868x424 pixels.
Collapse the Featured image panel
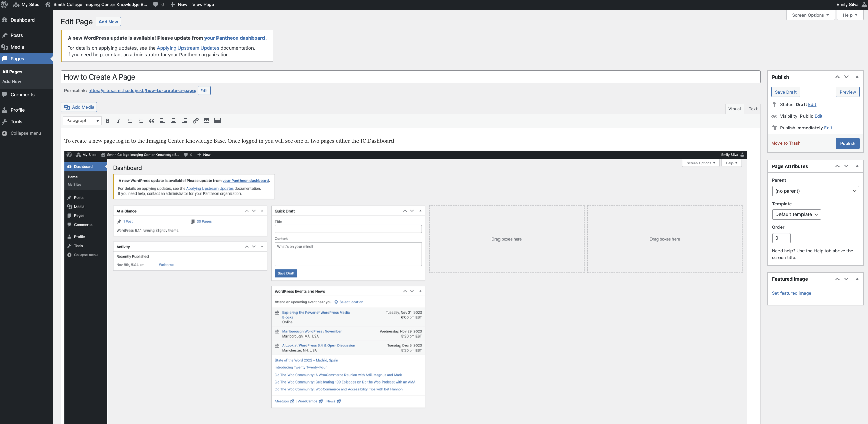[857, 279]
